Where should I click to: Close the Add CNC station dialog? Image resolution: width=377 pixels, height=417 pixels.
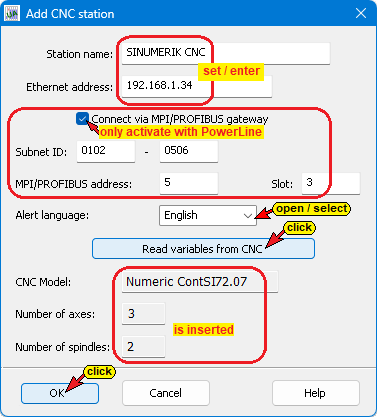361,13
